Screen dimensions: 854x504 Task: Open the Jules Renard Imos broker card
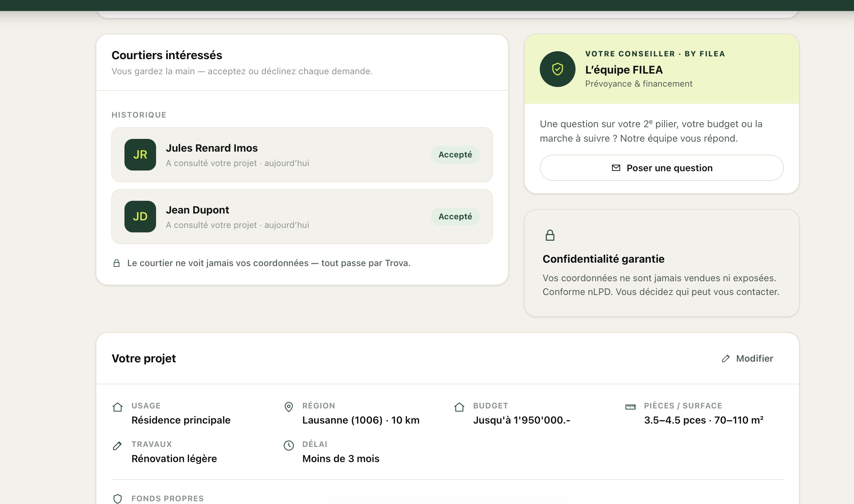(x=302, y=155)
